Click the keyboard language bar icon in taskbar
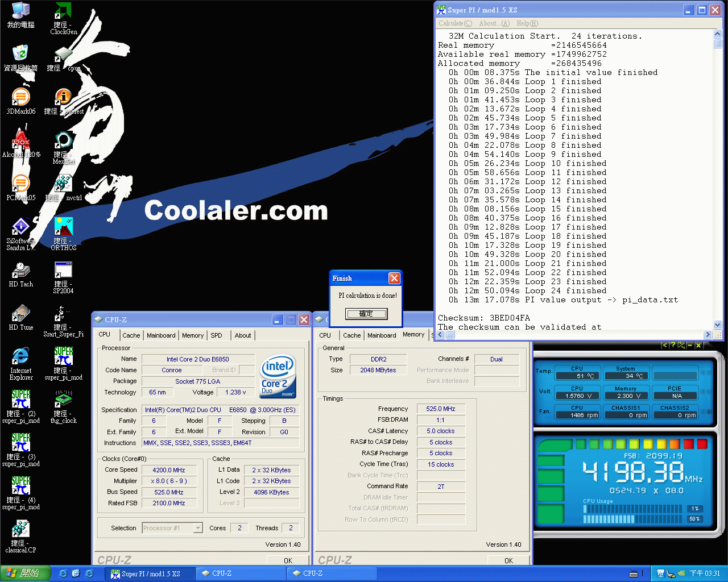This screenshot has width=728, height=582. [x=634, y=573]
